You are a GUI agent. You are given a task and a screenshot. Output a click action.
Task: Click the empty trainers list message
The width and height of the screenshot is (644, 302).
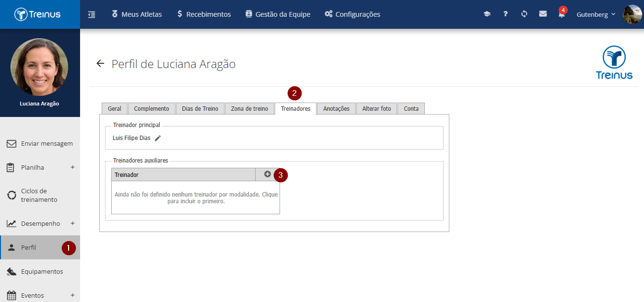(x=196, y=198)
